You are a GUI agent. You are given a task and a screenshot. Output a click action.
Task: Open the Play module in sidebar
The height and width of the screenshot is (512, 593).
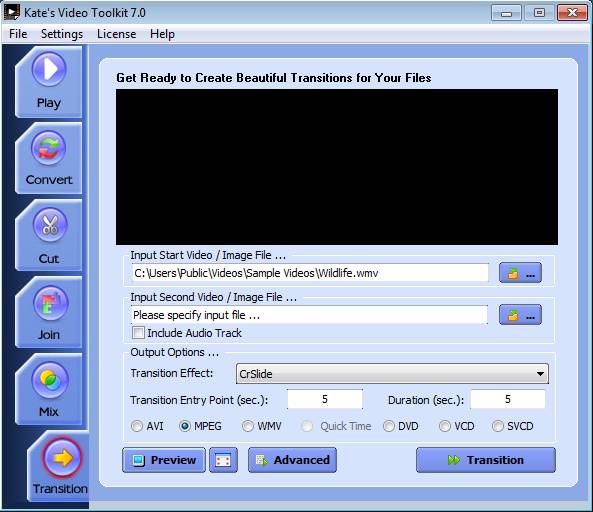(49, 82)
